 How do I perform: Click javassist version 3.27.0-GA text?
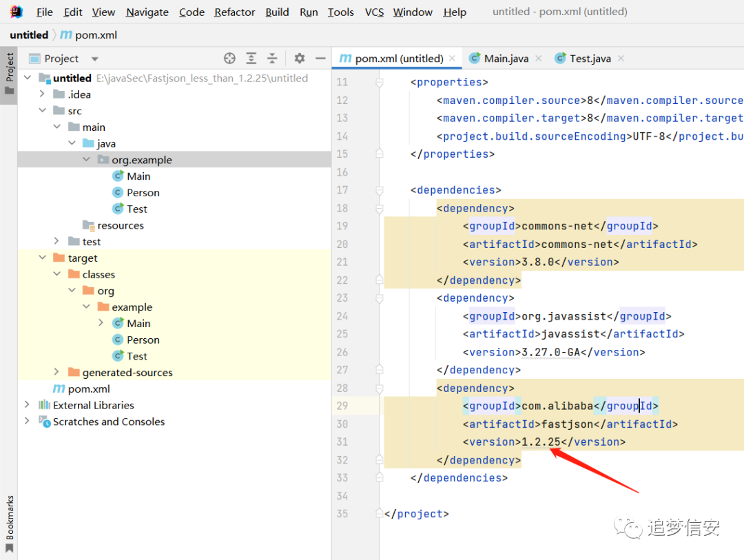point(551,353)
